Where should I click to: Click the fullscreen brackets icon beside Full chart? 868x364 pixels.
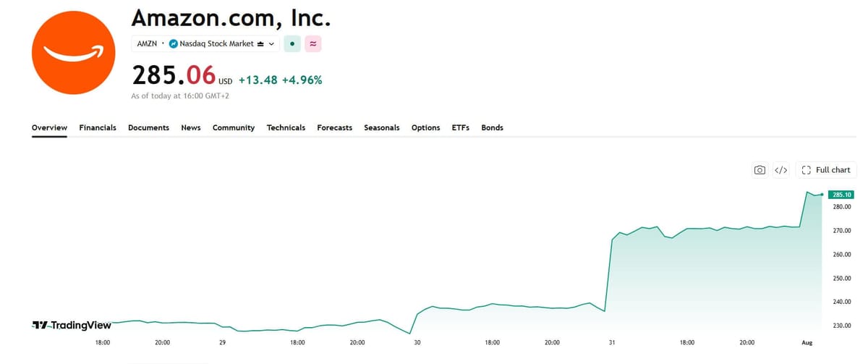tap(806, 170)
